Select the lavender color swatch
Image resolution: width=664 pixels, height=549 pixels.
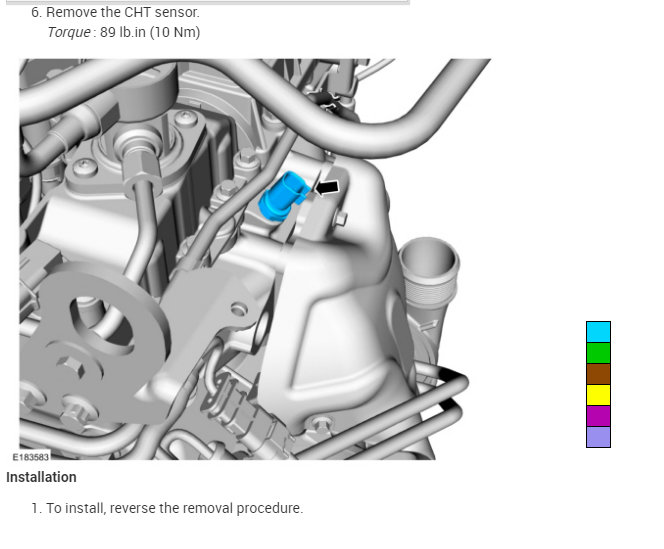pos(598,437)
